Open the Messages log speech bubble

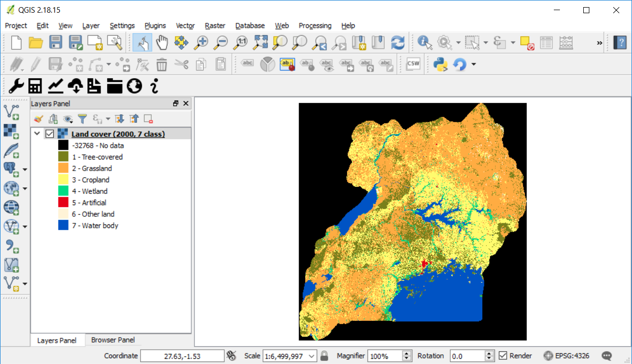pos(607,356)
